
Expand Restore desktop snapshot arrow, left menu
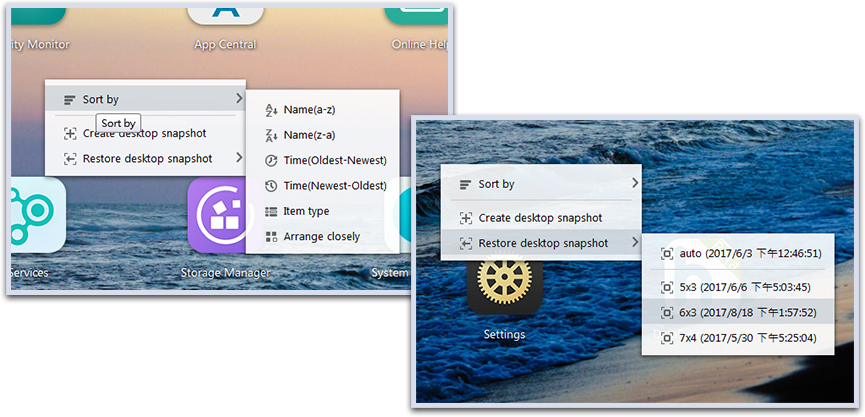point(239,158)
